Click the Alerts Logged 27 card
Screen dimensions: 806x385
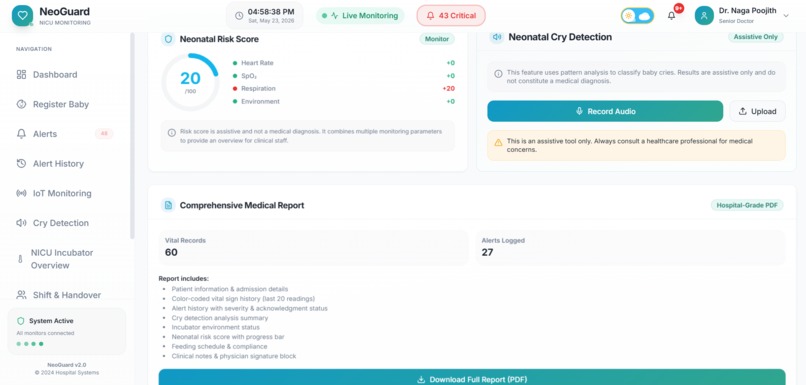[631, 247]
